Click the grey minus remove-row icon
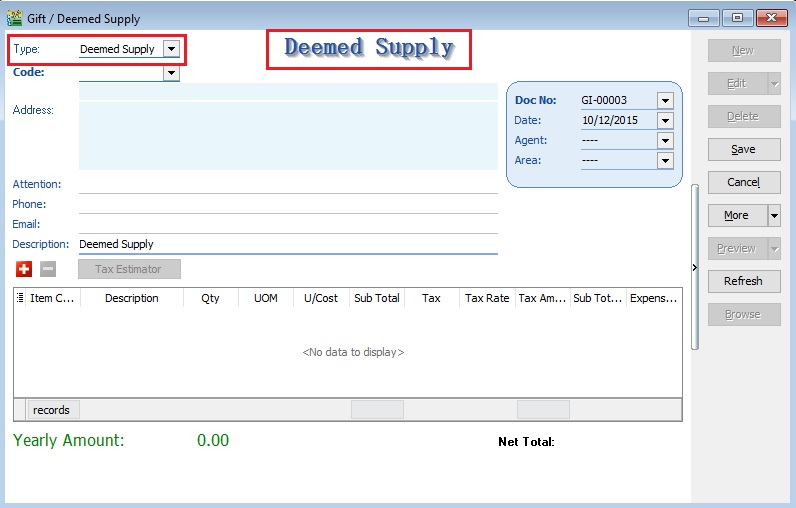This screenshot has width=796, height=508. (48, 269)
